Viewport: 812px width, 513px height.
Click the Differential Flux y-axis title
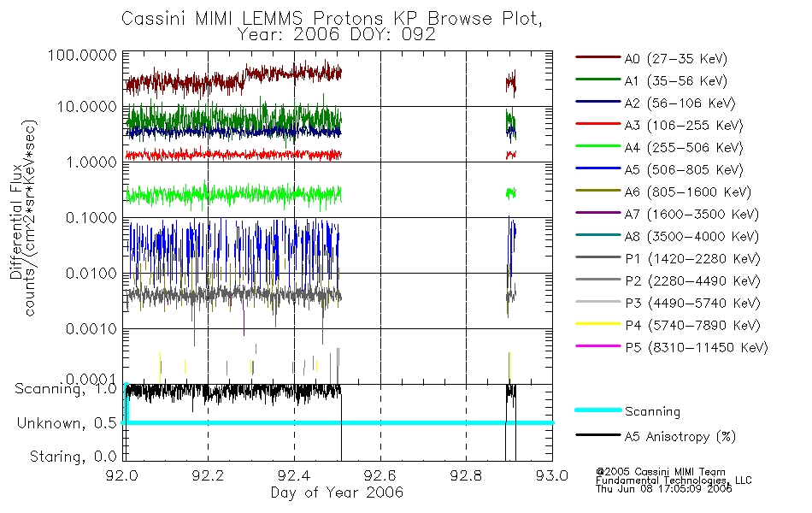[16, 221]
